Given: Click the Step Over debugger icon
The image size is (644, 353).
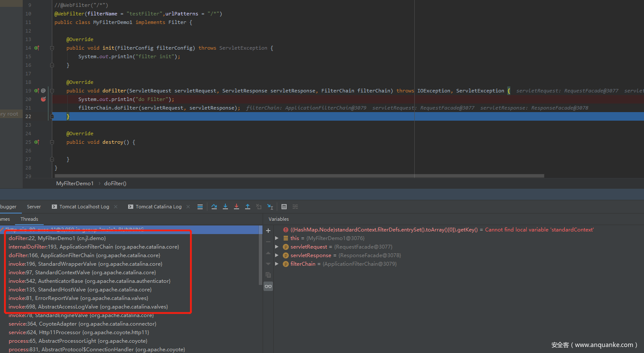Looking at the screenshot, I should (x=214, y=207).
